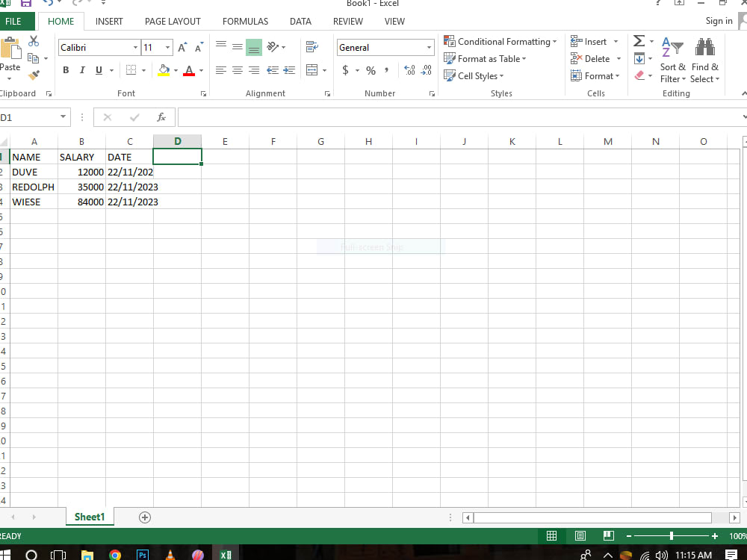Click in the formula bar input
This screenshot has width=747, height=560.
pyautogui.click(x=459, y=117)
